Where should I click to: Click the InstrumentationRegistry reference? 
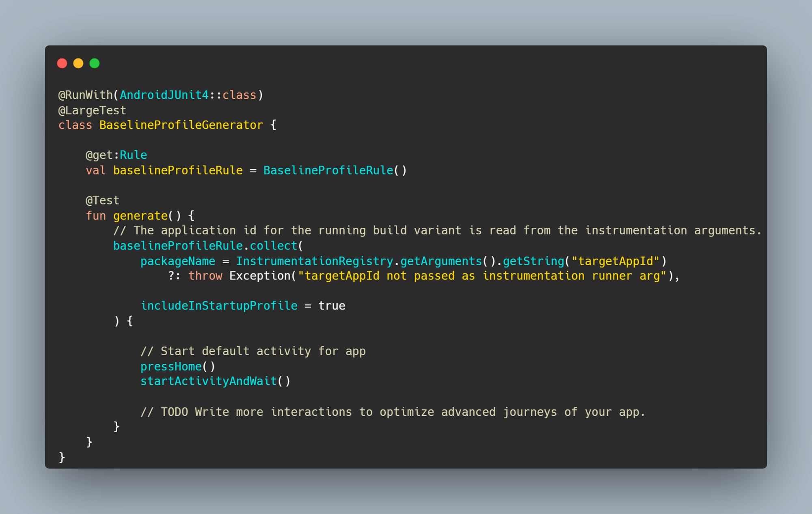pyautogui.click(x=315, y=261)
